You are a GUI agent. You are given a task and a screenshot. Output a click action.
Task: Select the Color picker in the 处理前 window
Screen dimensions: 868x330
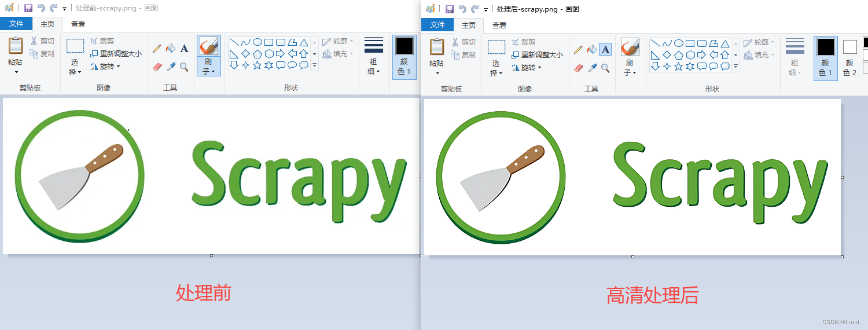[170, 67]
